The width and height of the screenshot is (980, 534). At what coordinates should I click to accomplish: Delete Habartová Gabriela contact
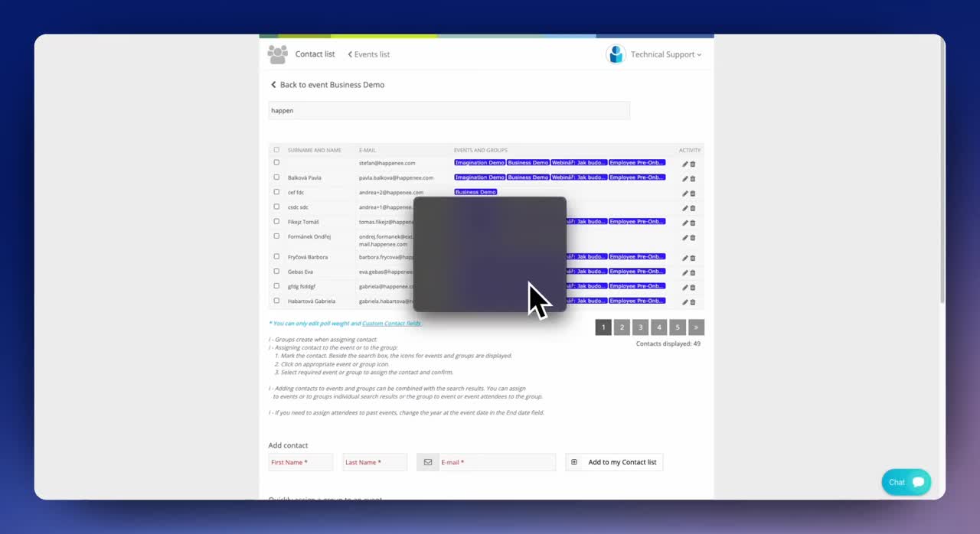pos(693,302)
